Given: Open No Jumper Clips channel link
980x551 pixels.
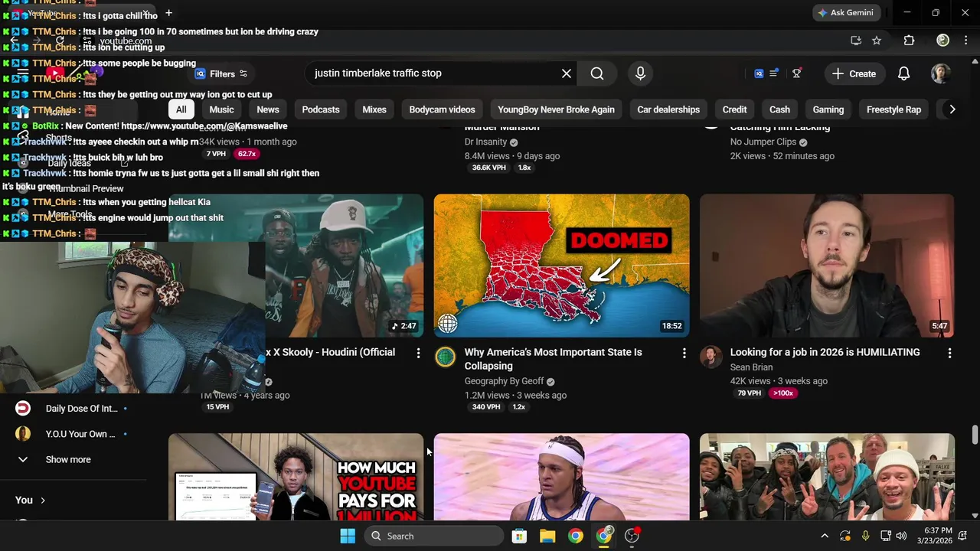Looking at the screenshot, I should (763, 142).
